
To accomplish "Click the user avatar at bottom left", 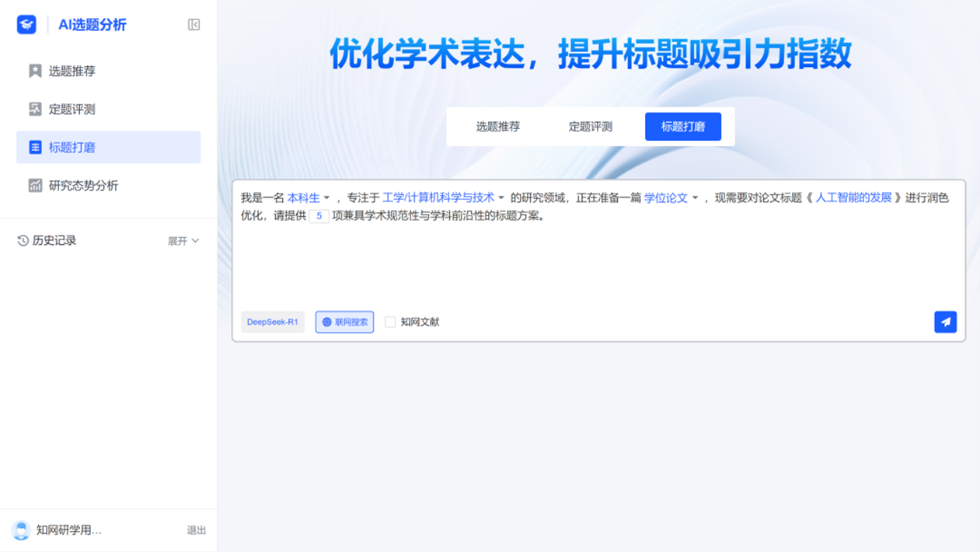I will click(x=21, y=530).
